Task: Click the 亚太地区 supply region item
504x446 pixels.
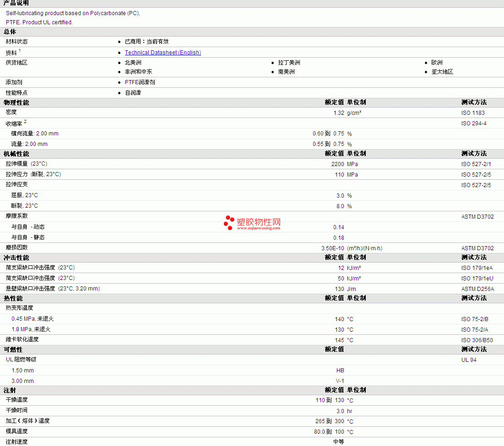Action: [442, 72]
